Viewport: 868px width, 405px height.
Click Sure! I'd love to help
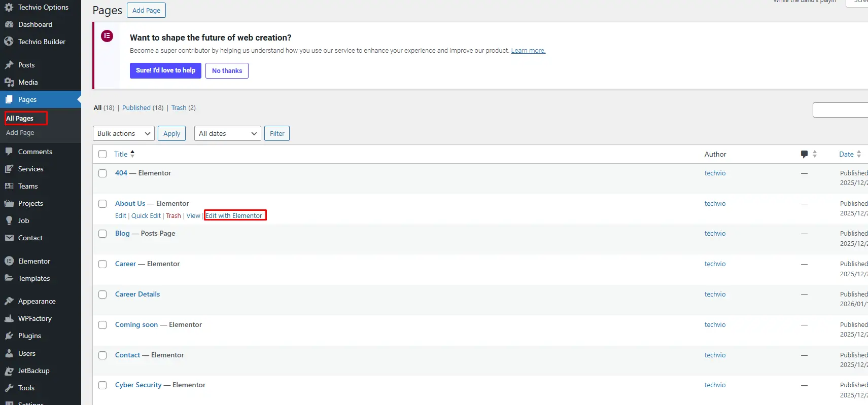coord(165,70)
